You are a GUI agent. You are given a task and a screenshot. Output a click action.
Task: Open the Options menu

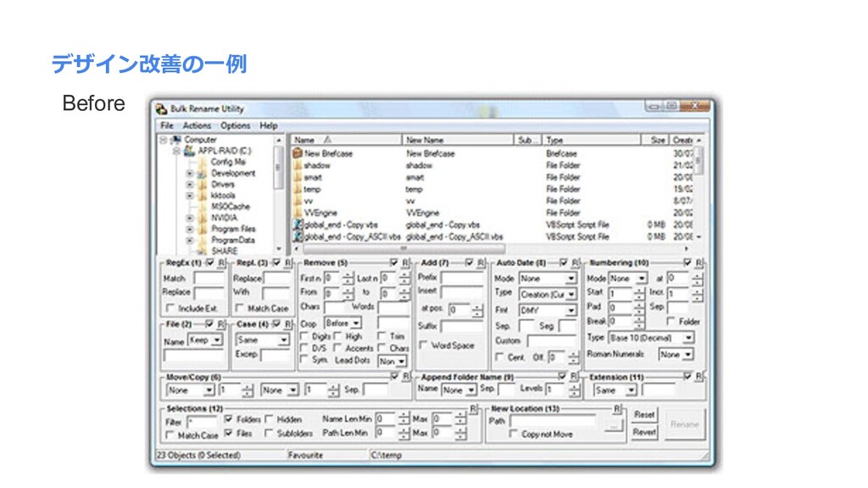(236, 125)
